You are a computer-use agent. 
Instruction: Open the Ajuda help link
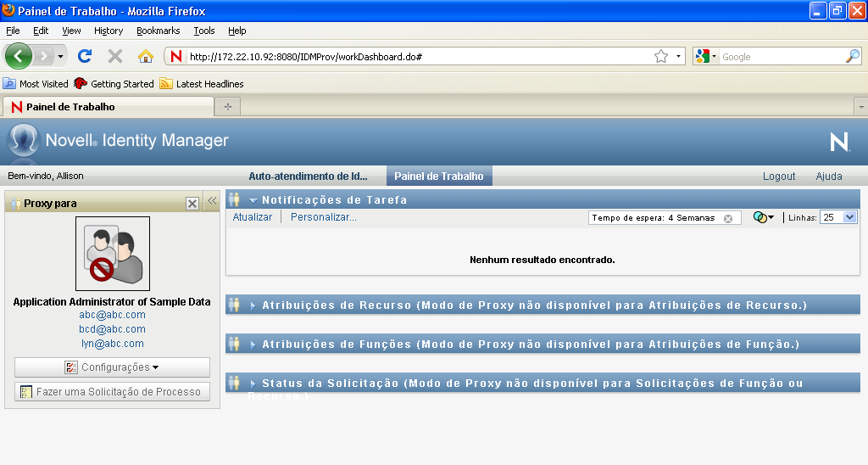pyautogui.click(x=829, y=176)
